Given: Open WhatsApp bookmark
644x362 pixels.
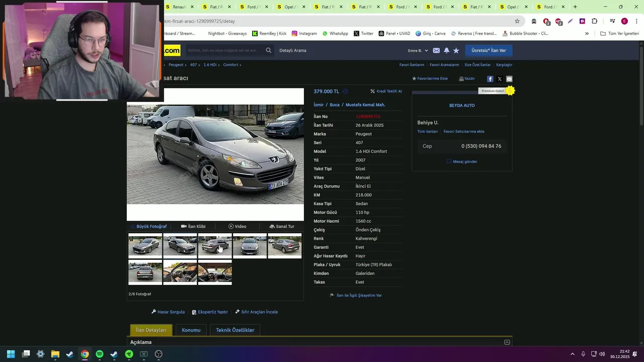Looking at the screenshot, I should tap(335, 34).
